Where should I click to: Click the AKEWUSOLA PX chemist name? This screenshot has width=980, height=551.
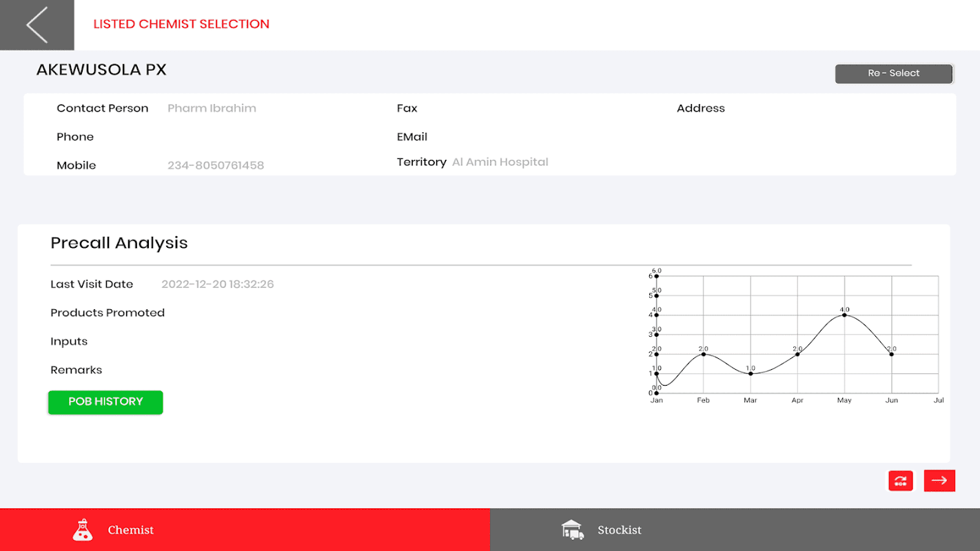(101, 70)
